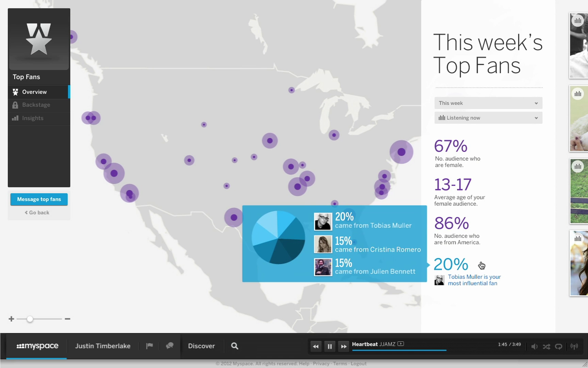The width and height of the screenshot is (588, 368).
Task: Click the map zoom slider handle
Action: pyautogui.click(x=30, y=319)
